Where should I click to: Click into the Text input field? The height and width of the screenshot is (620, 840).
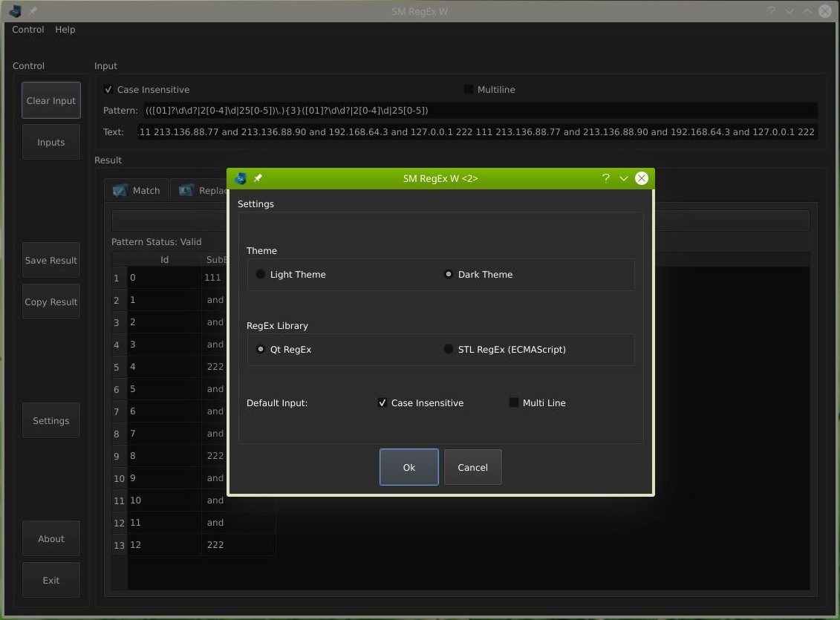tap(477, 131)
